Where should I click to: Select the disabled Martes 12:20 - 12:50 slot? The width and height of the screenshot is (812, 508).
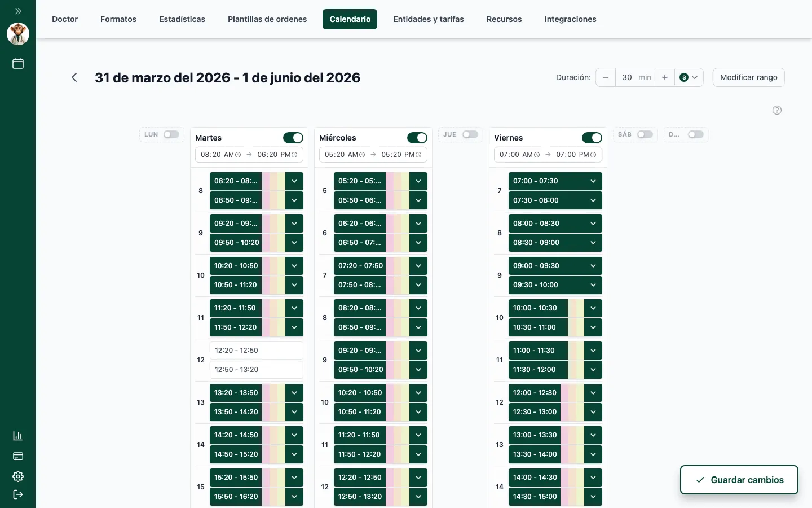(257, 351)
